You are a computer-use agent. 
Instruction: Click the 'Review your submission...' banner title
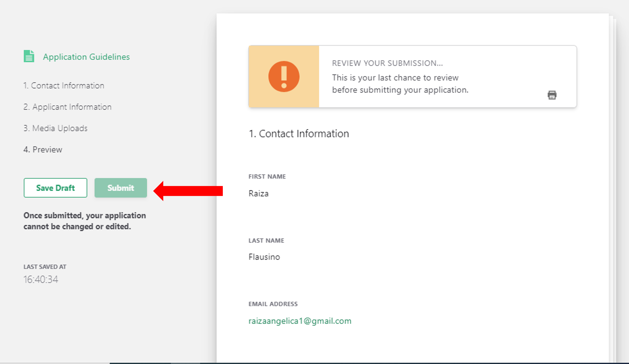click(x=387, y=63)
